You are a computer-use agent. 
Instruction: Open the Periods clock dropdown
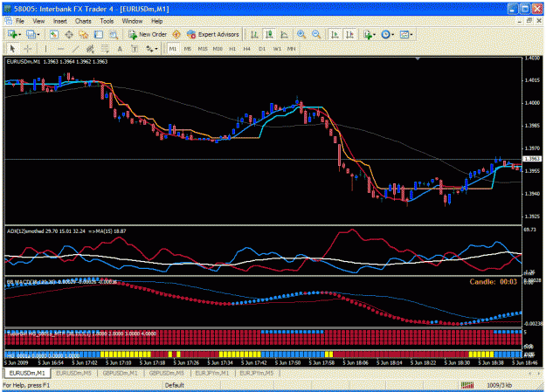[x=388, y=34]
